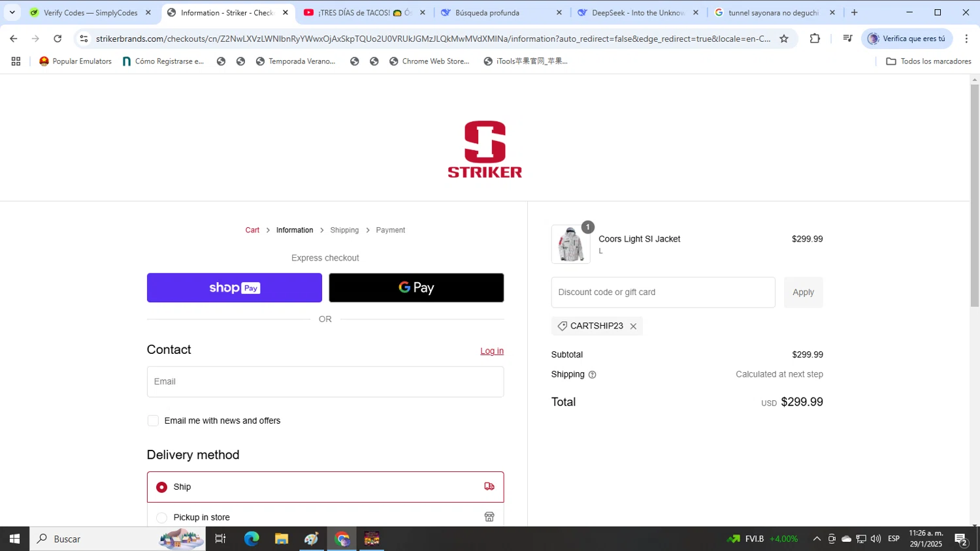Open Chrome Web Store bookmark
The width and height of the screenshot is (980, 551).
(429, 61)
